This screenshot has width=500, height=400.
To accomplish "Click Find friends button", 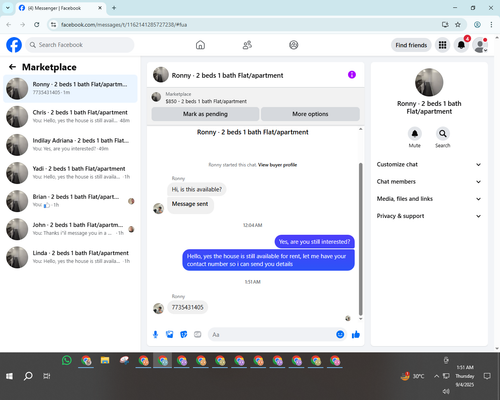I will click(x=411, y=45).
